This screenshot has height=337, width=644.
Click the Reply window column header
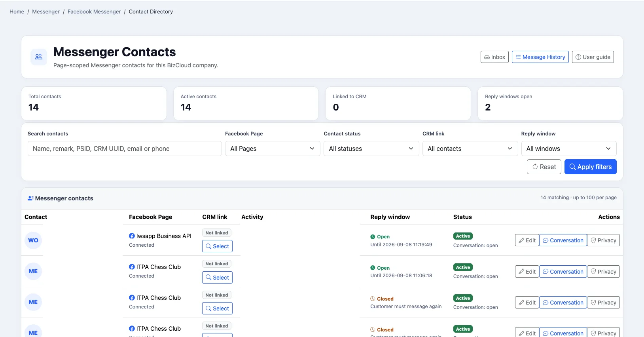point(390,217)
